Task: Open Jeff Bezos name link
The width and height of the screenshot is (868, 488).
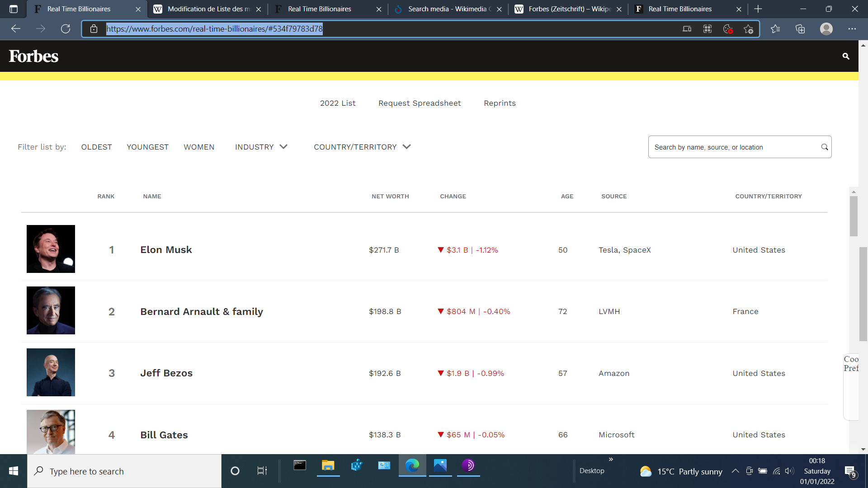Action: point(166,373)
